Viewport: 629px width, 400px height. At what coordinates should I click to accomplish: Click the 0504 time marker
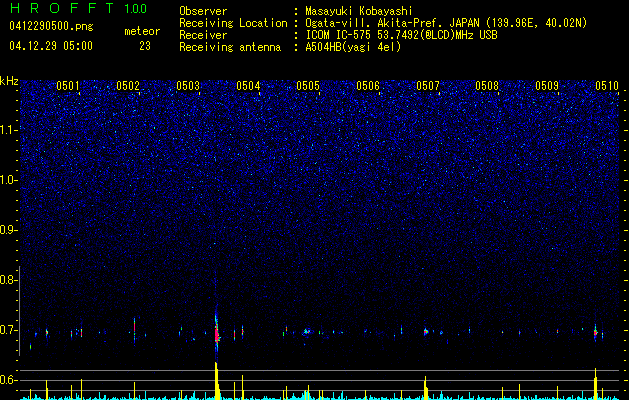[x=248, y=85]
